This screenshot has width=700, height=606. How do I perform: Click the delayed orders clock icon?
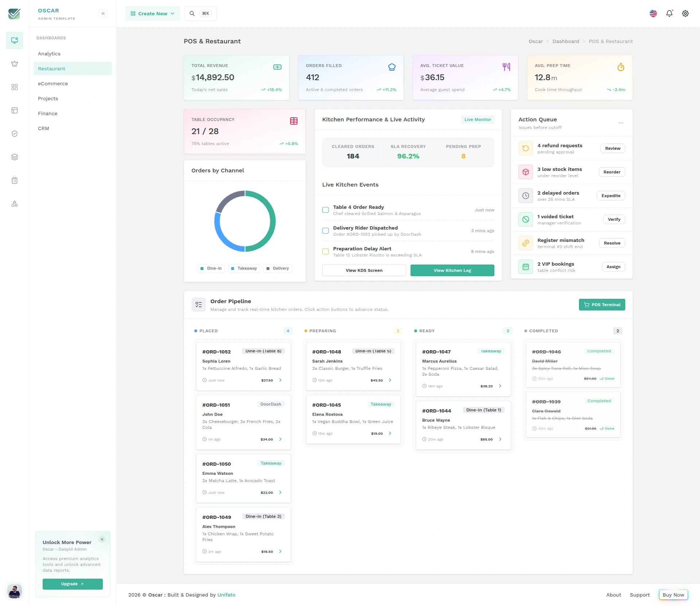[526, 196]
